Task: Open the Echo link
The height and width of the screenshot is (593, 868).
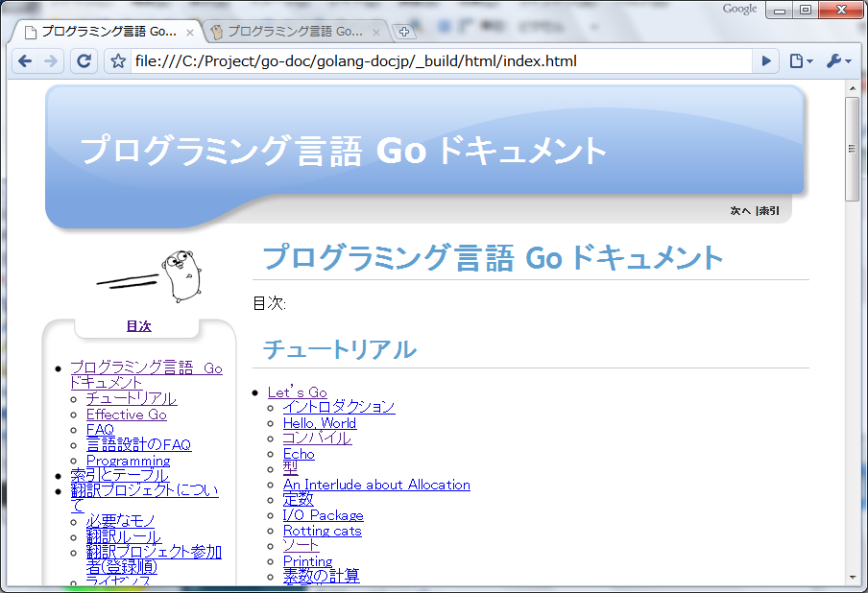Action: 299,454
